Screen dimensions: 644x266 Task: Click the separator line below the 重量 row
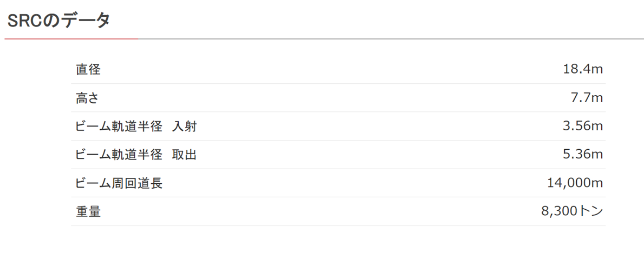[338, 225]
